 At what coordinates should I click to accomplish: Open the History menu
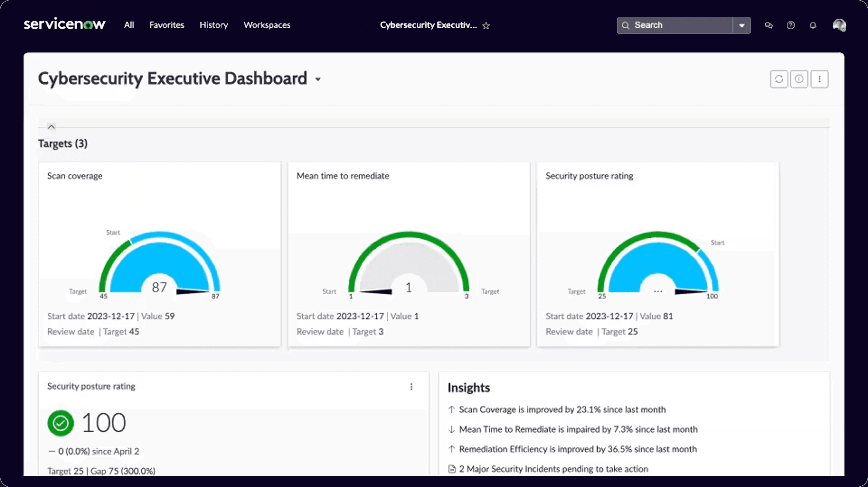(214, 25)
